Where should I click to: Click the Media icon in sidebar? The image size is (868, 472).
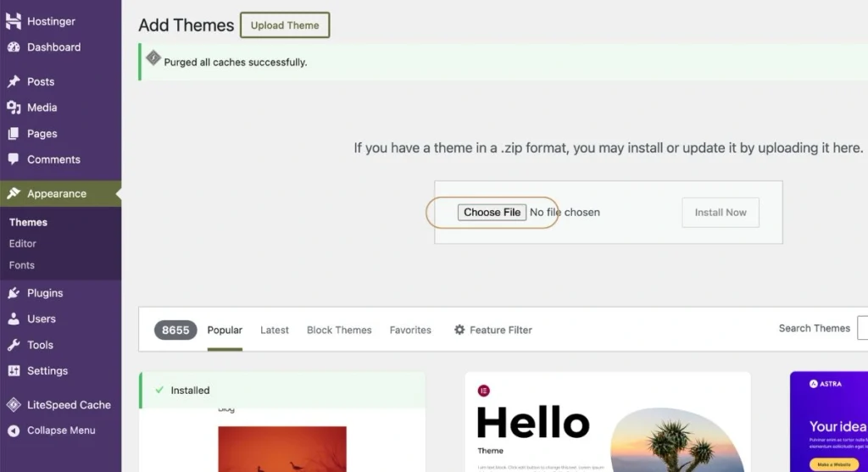coord(14,108)
